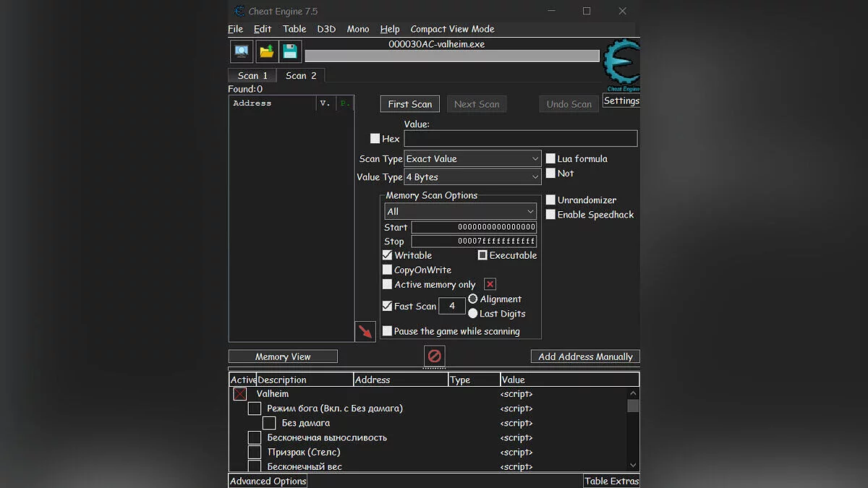868x488 pixels.
Task: Click the cheat table vertical scrollbar
Action: pos(633,430)
